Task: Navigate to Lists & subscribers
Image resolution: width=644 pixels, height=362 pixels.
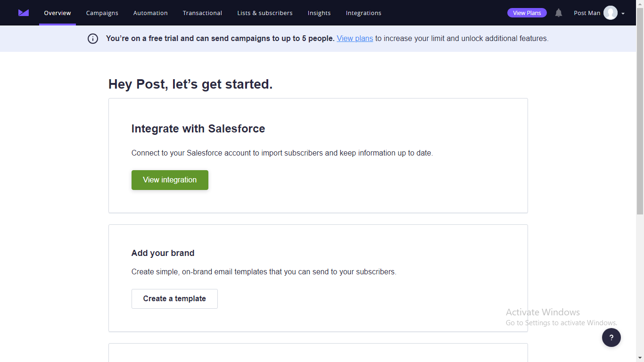Action: (265, 13)
